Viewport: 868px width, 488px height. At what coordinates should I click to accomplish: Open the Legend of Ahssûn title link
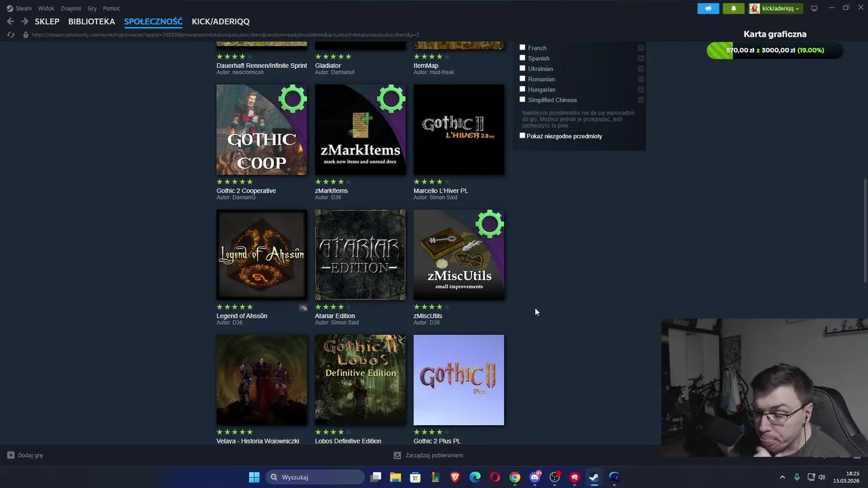(x=241, y=316)
